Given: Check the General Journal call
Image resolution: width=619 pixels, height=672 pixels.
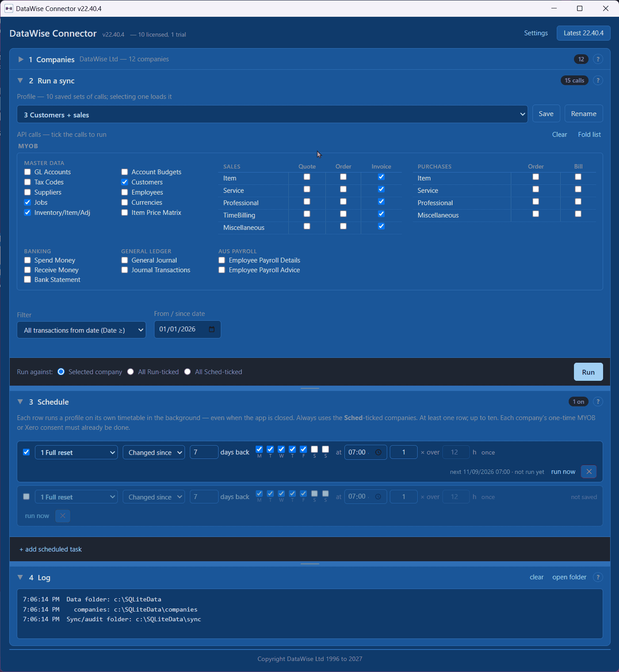Looking at the screenshot, I should (125, 260).
